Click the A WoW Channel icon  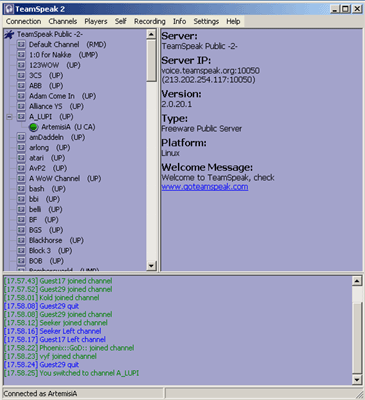click(21, 179)
